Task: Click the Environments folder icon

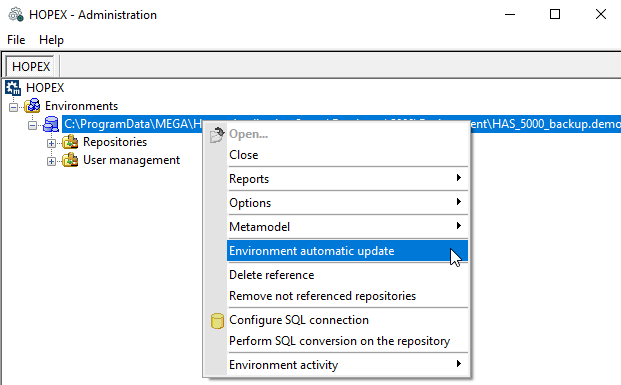Action: point(32,106)
